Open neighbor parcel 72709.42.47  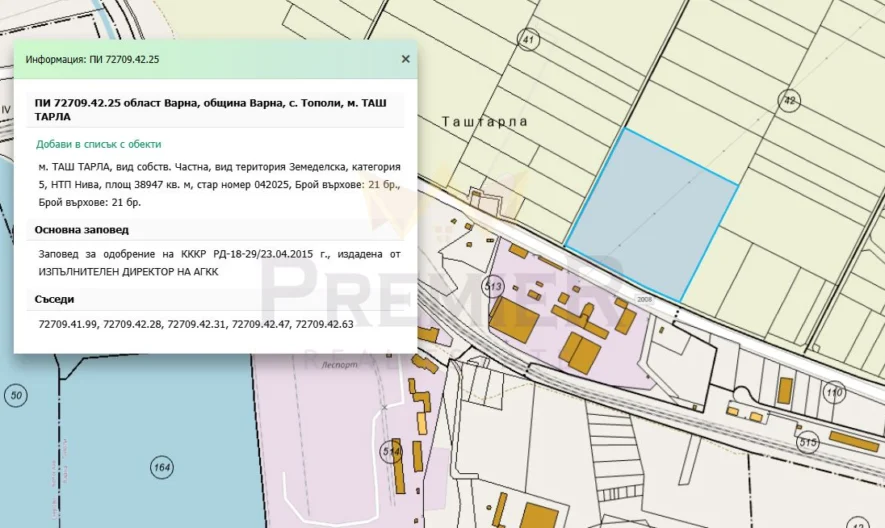pos(260,325)
